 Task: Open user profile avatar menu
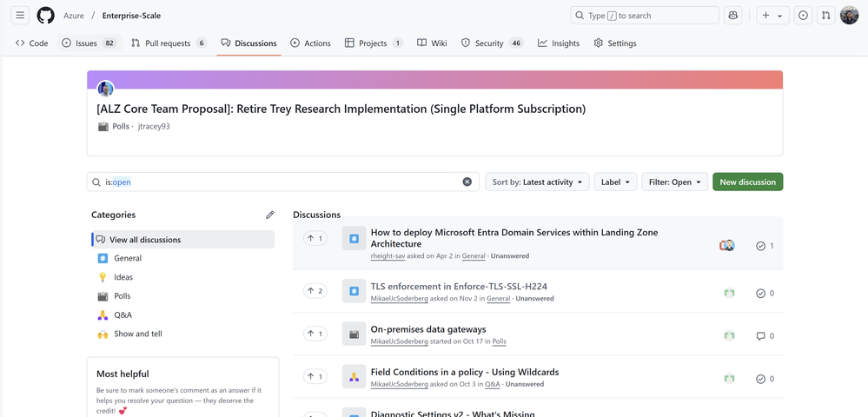click(x=849, y=16)
